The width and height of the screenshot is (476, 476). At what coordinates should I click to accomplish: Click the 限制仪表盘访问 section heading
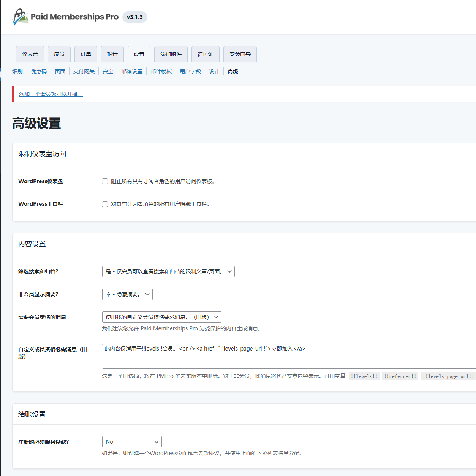click(x=42, y=154)
